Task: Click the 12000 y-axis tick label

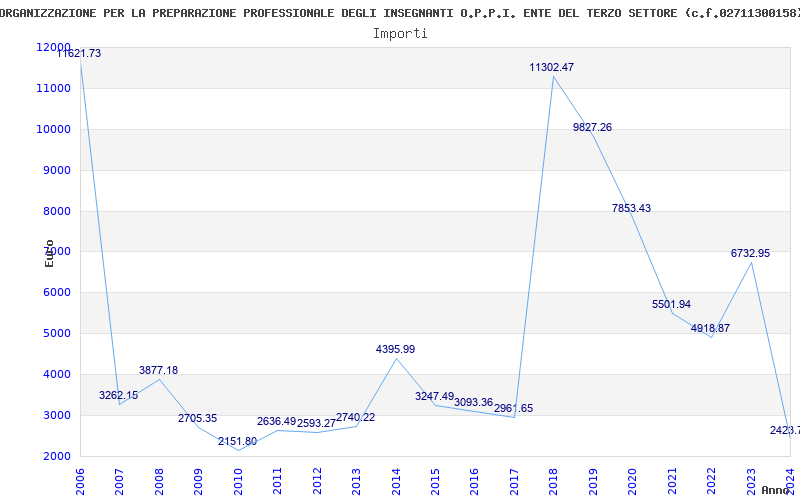Action: pos(53,47)
